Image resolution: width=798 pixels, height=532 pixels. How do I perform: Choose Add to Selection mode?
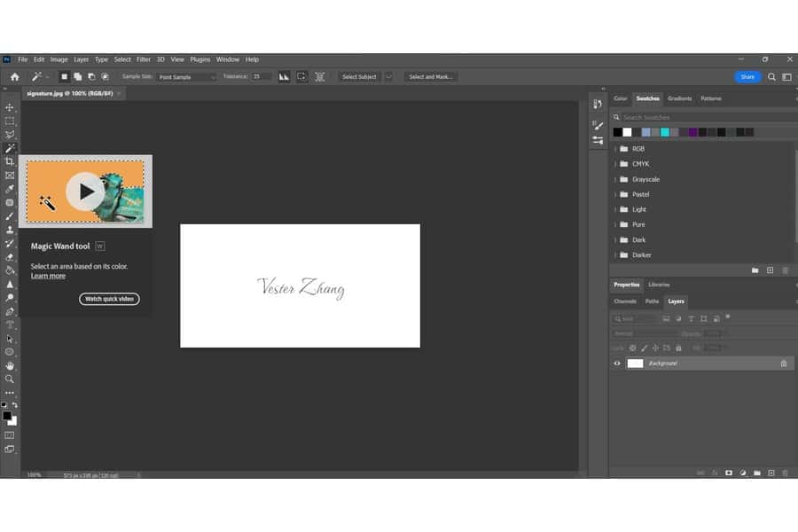click(x=78, y=77)
